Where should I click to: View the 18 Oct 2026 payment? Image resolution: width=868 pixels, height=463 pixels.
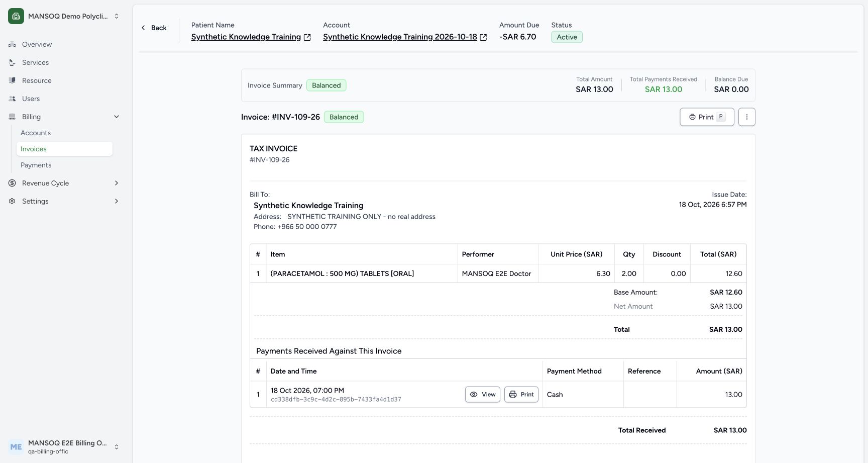483,395
